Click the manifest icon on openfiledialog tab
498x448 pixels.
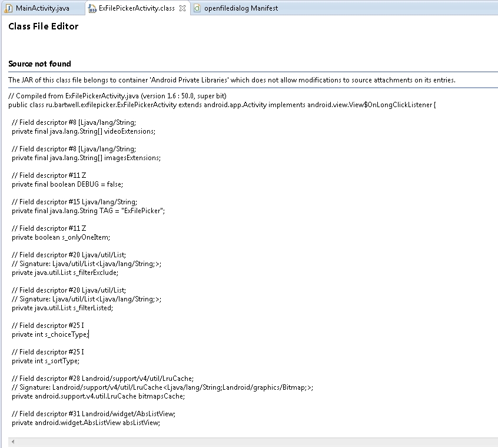pos(197,8)
